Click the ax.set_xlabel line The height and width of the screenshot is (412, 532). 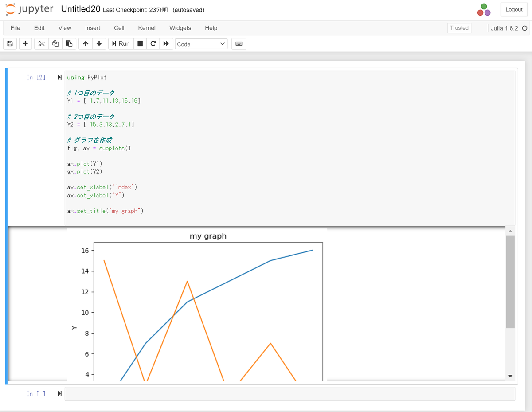click(102, 188)
